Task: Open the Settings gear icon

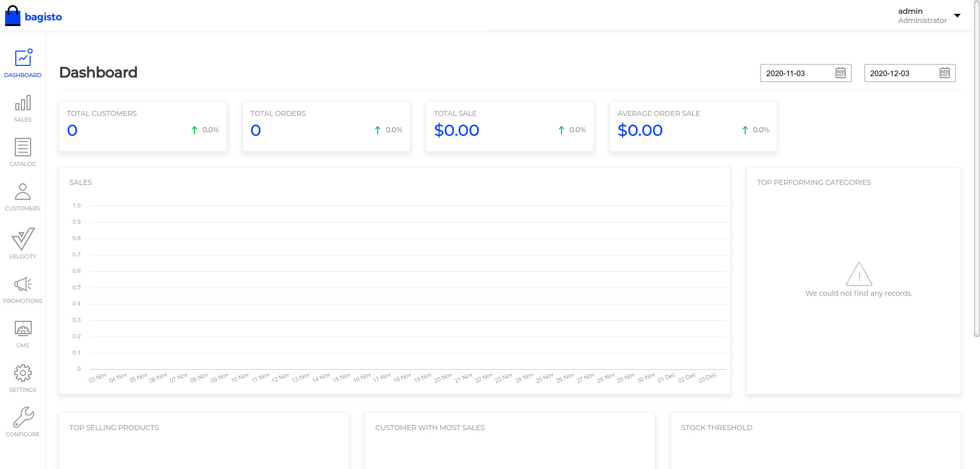Action: [22, 373]
